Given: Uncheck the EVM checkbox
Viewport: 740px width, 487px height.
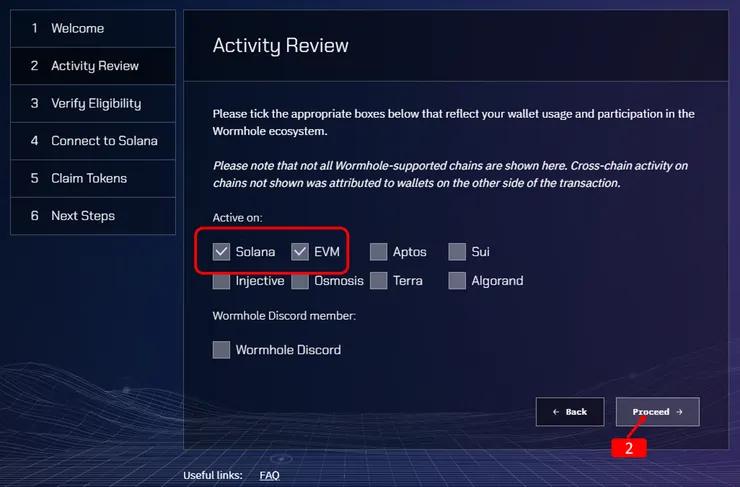Looking at the screenshot, I should point(300,252).
